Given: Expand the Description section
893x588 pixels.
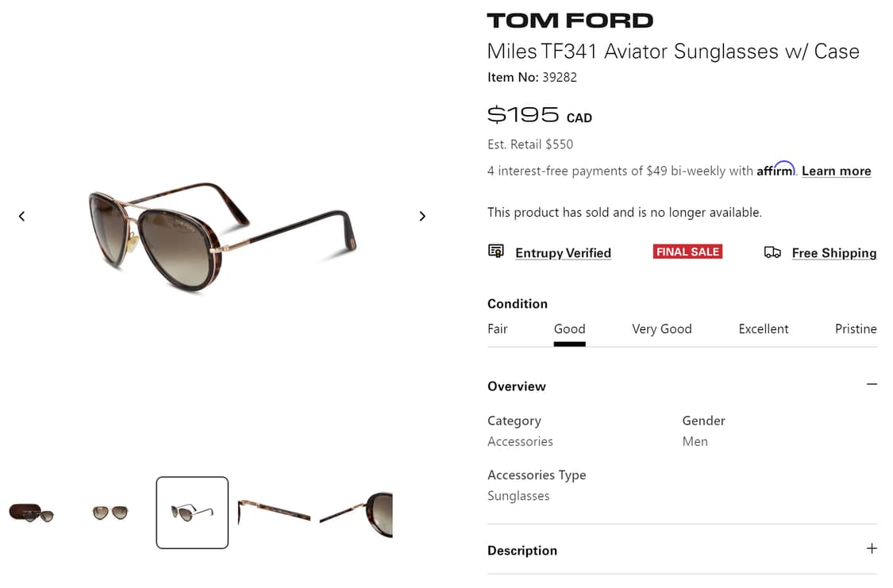Looking at the screenshot, I should 871,548.
